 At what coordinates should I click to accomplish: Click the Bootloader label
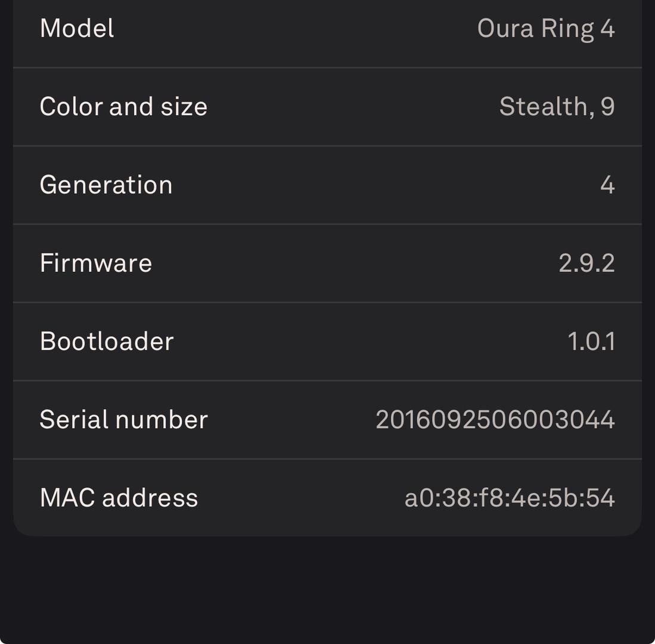click(107, 341)
